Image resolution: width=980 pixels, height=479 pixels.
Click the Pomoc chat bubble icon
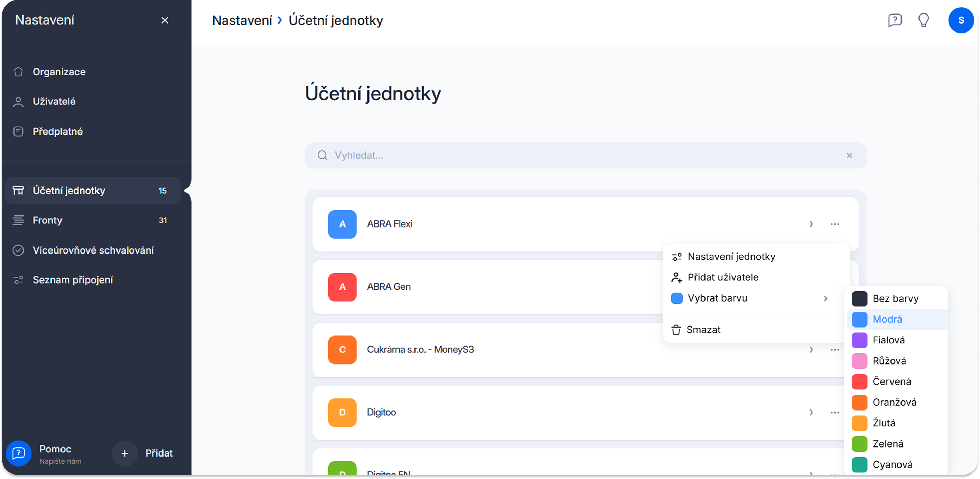coord(19,453)
